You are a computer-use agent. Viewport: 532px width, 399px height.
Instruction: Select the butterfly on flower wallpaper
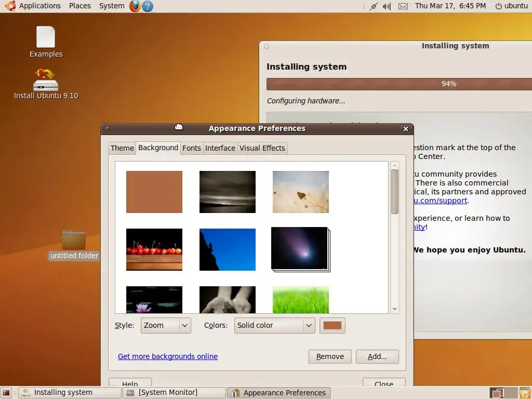coord(301,192)
